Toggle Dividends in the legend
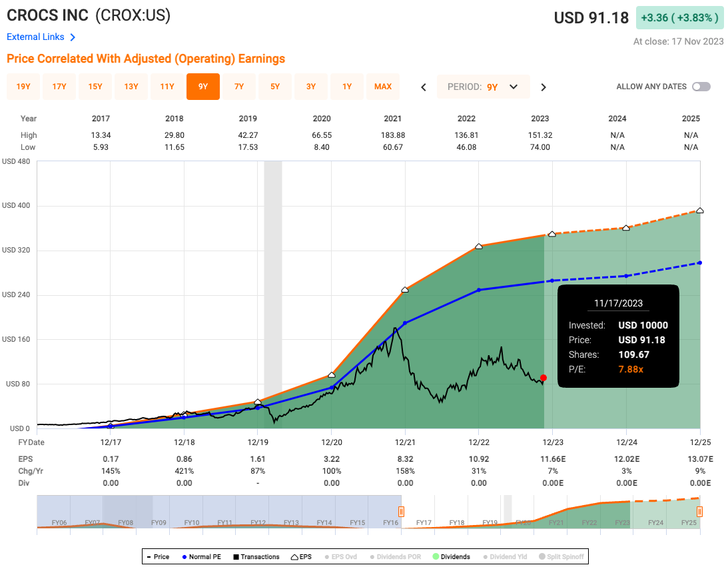This screenshot has width=728, height=569. (x=452, y=556)
